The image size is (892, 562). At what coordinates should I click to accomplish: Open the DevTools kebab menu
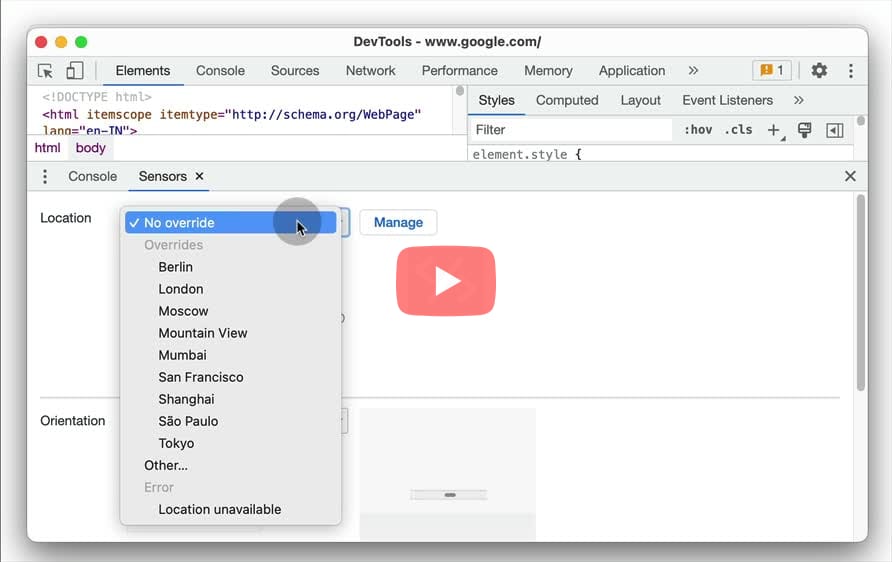(850, 71)
